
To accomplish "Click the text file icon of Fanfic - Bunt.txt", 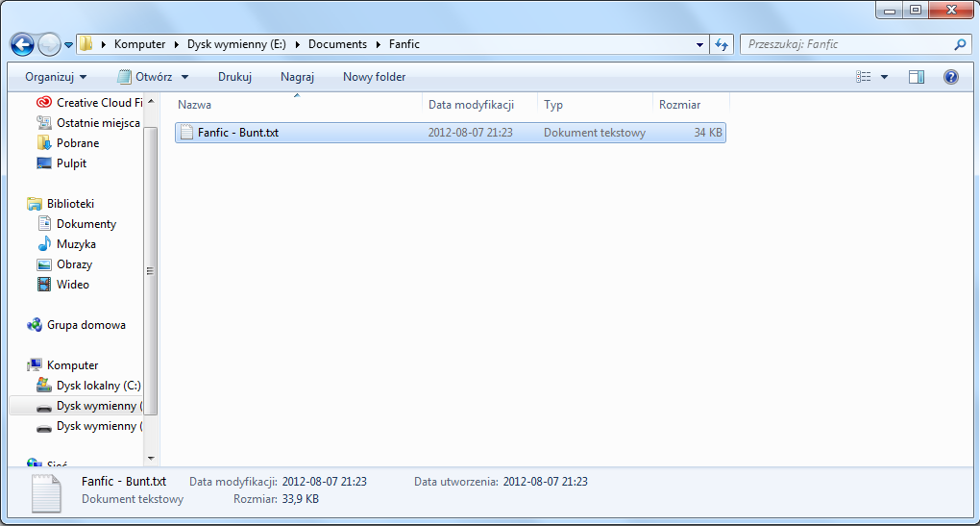I will (x=186, y=133).
